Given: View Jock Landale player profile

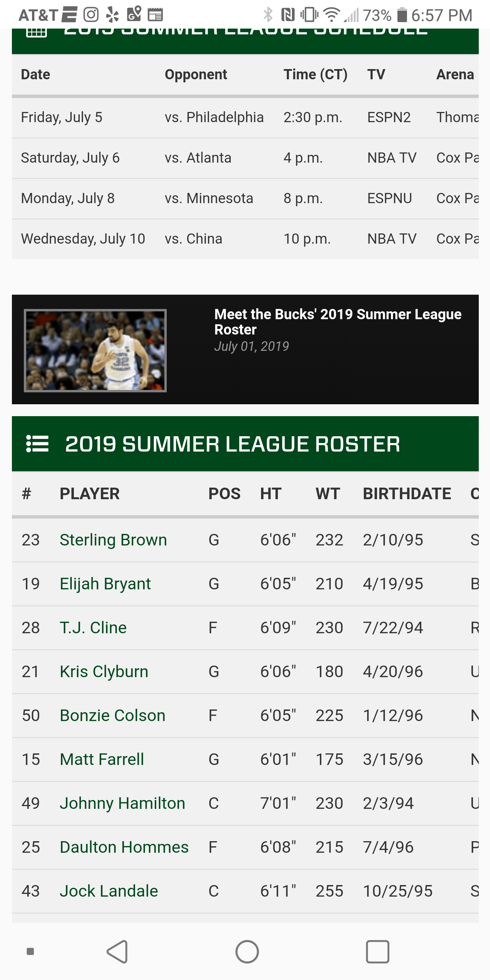Looking at the screenshot, I should pyautogui.click(x=109, y=891).
